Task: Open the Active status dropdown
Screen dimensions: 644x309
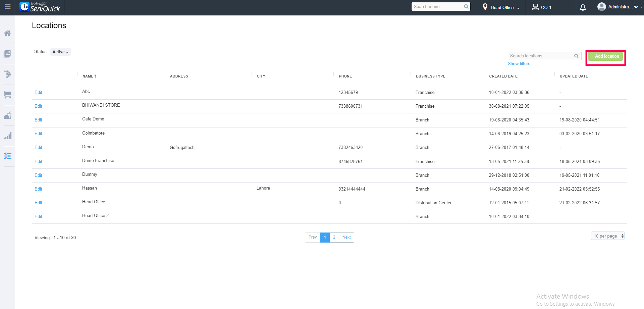Action: point(60,52)
